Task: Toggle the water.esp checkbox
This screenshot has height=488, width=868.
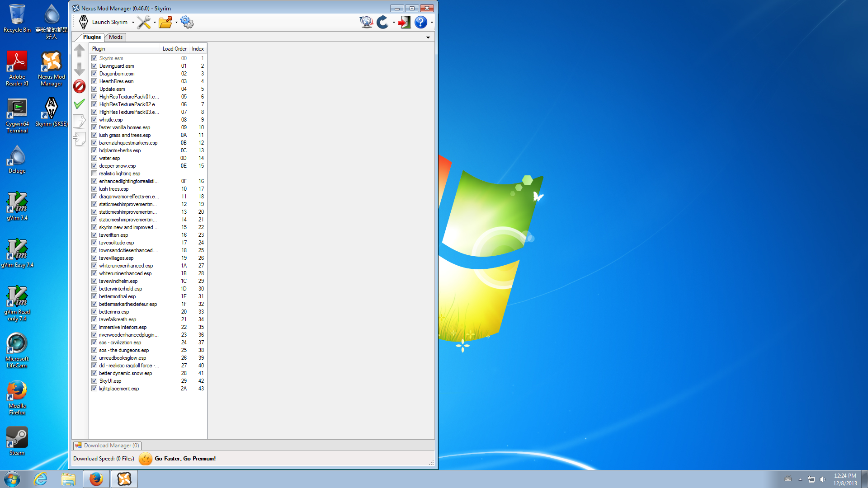Action: [94, 158]
